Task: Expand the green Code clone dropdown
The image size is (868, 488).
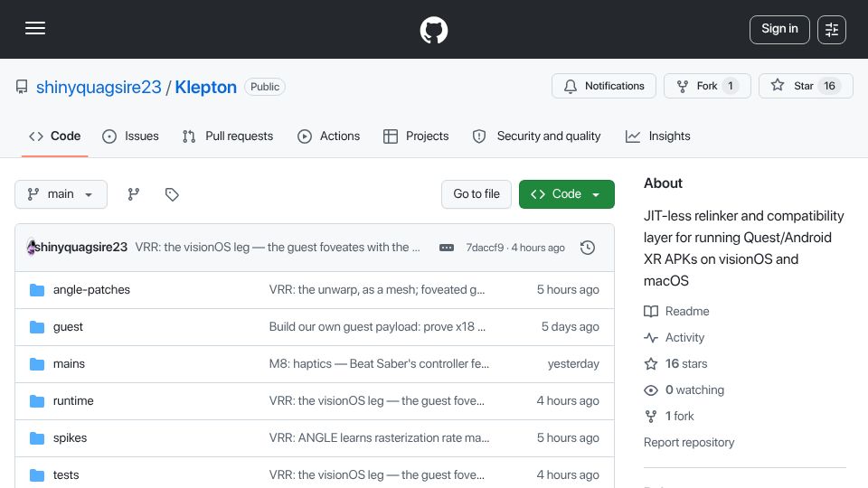Action: (x=566, y=194)
